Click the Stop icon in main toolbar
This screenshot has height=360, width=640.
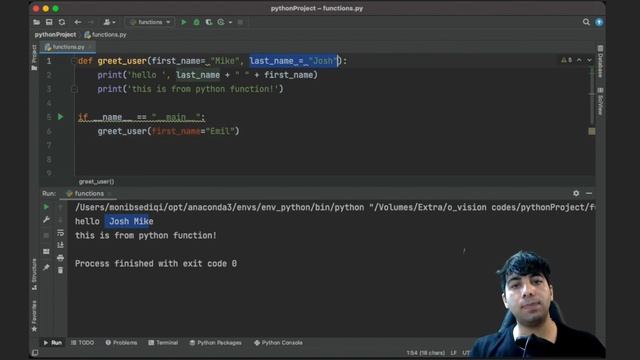(x=240, y=22)
